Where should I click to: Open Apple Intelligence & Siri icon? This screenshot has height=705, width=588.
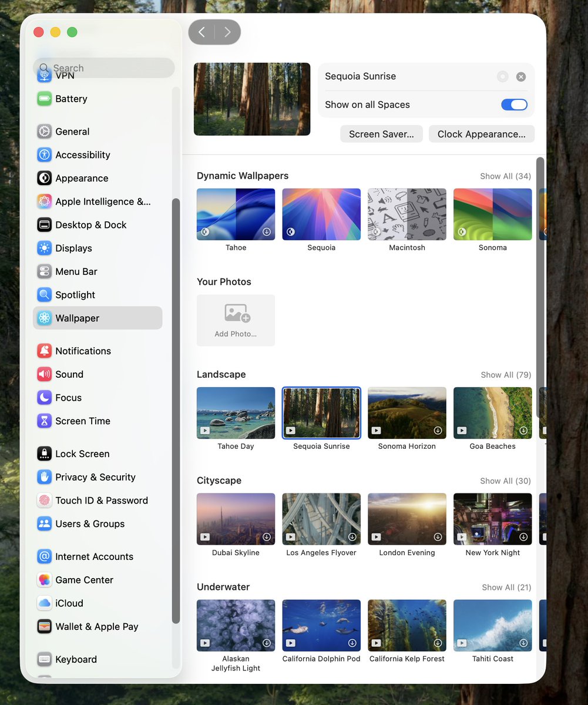(45, 202)
